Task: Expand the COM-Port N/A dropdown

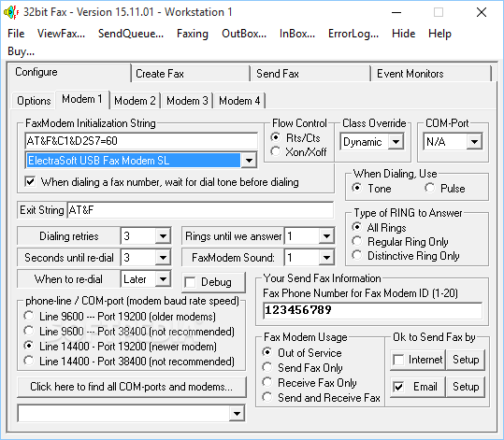Action: tap(474, 142)
